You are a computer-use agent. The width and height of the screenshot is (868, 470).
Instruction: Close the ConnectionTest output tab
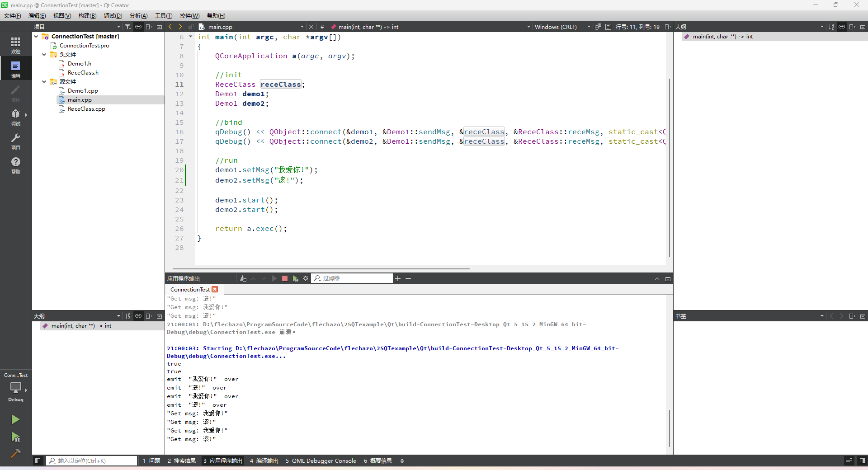[215, 289]
